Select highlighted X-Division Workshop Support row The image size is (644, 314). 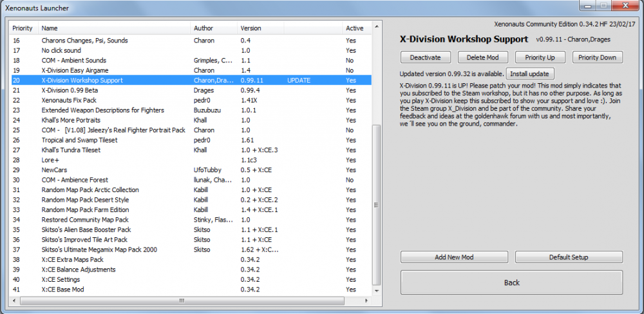click(x=191, y=80)
